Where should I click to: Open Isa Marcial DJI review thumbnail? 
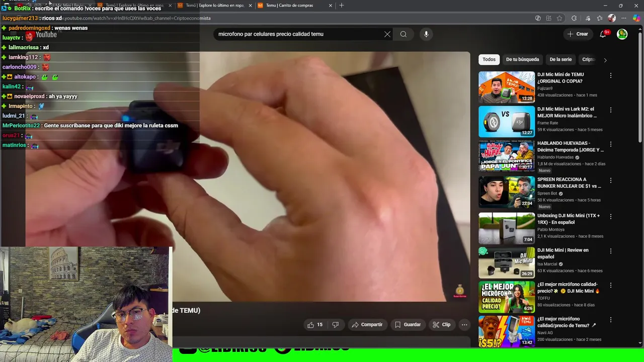point(507,262)
